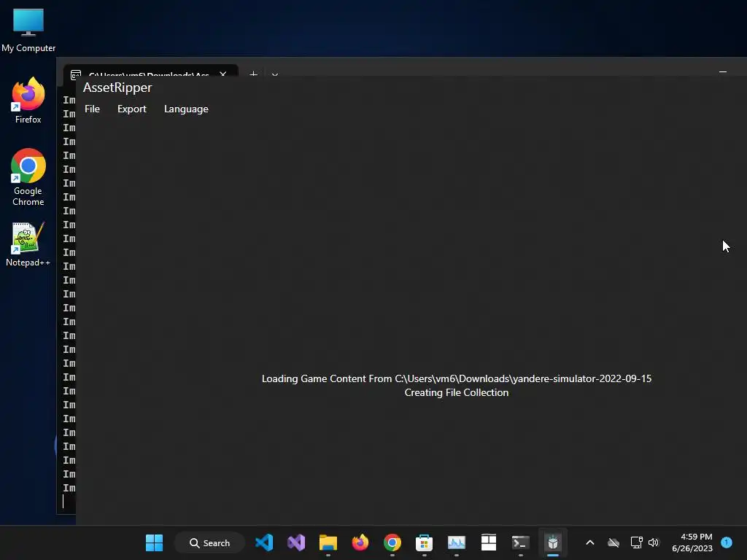Open My Computer desktop icon
This screenshot has width=747, height=560.
tap(28, 30)
